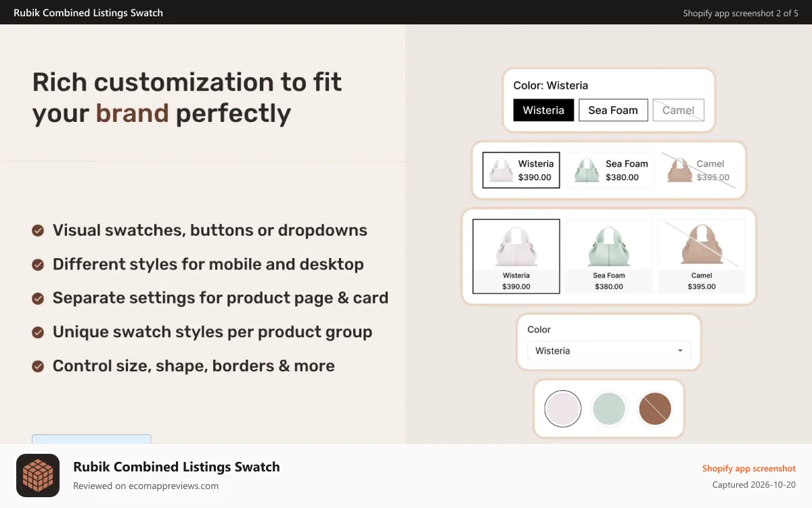Choose the small crossed-out Camel $395.00 card
The width and height of the screenshot is (812, 508).
coord(697,170)
